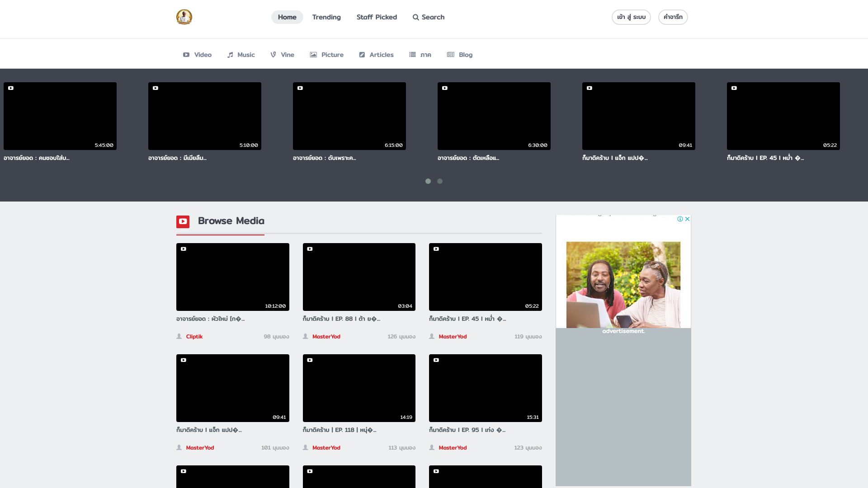Go to the Trending page

click(x=326, y=17)
